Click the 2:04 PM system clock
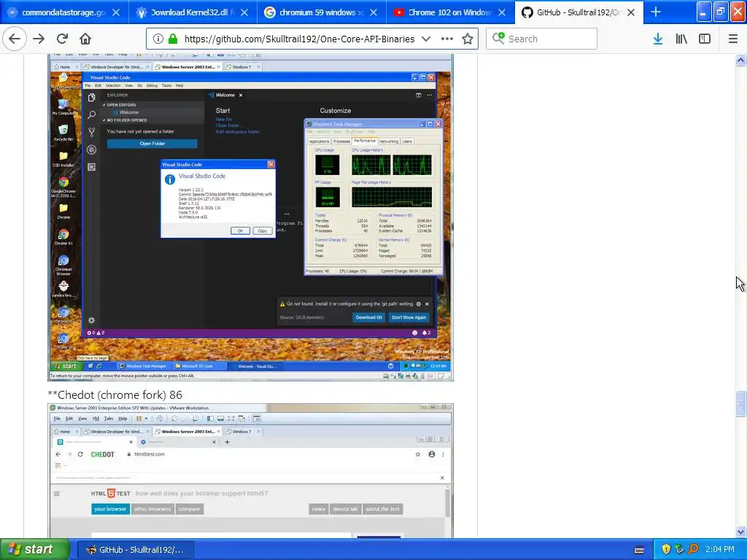This screenshot has width=747, height=560. (720, 550)
